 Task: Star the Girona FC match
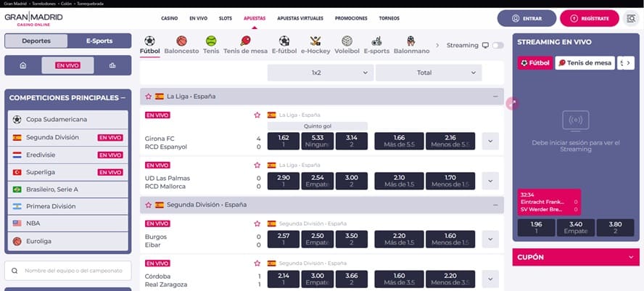coord(257,115)
